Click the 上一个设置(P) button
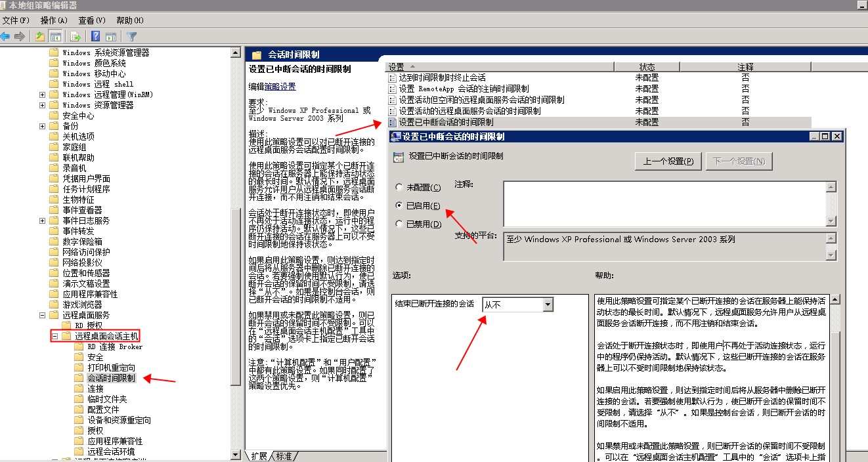 (668, 161)
